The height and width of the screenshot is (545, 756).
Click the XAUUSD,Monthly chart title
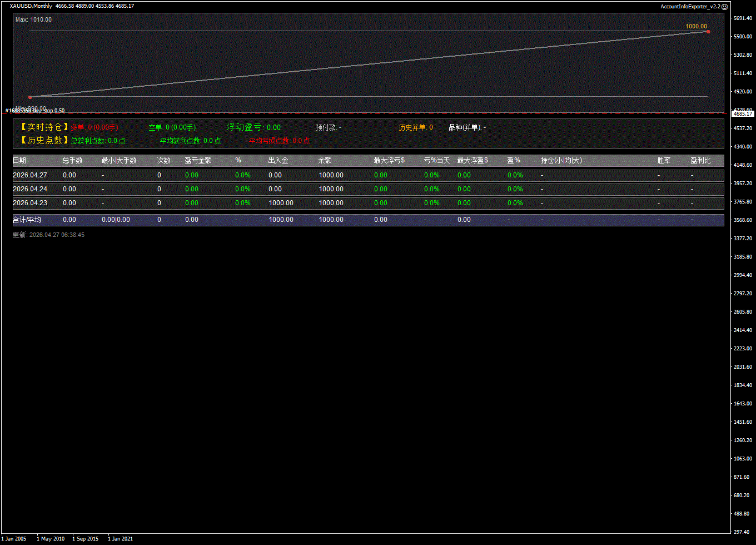(x=31, y=6)
